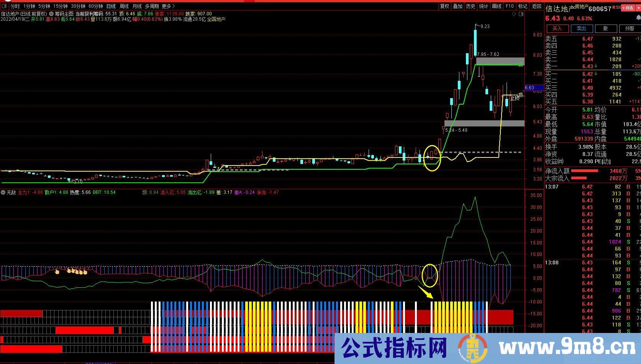The height and width of the screenshot is (364, 641).
Task: Click the 预警 alert button
Action: 630,29
